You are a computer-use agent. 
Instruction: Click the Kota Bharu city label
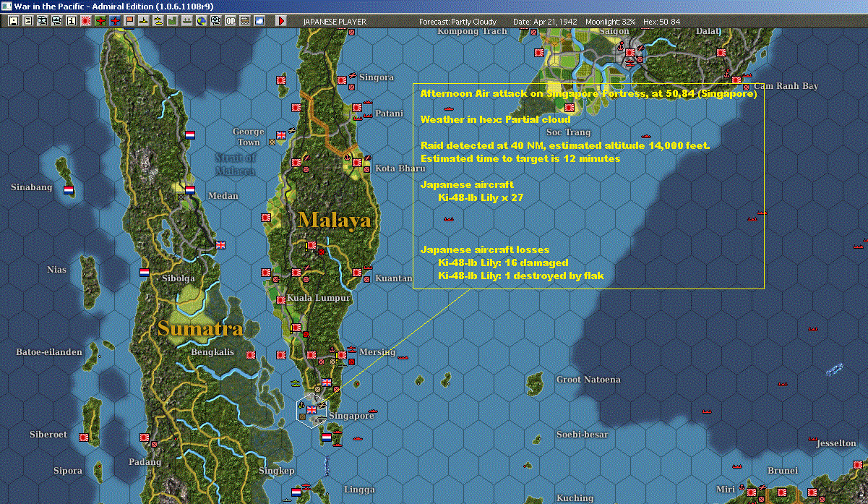[400, 168]
